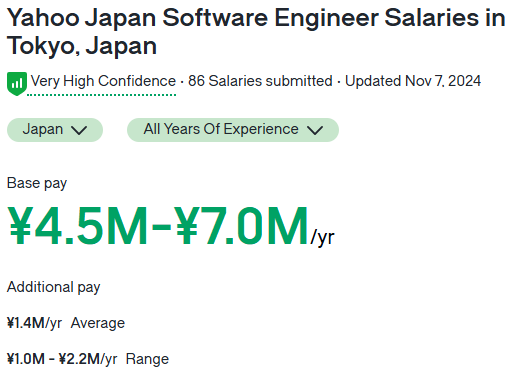The width and height of the screenshot is (524, 374).
Task: Click the /yr suffix after base pay
Action: tap(323, 238)
